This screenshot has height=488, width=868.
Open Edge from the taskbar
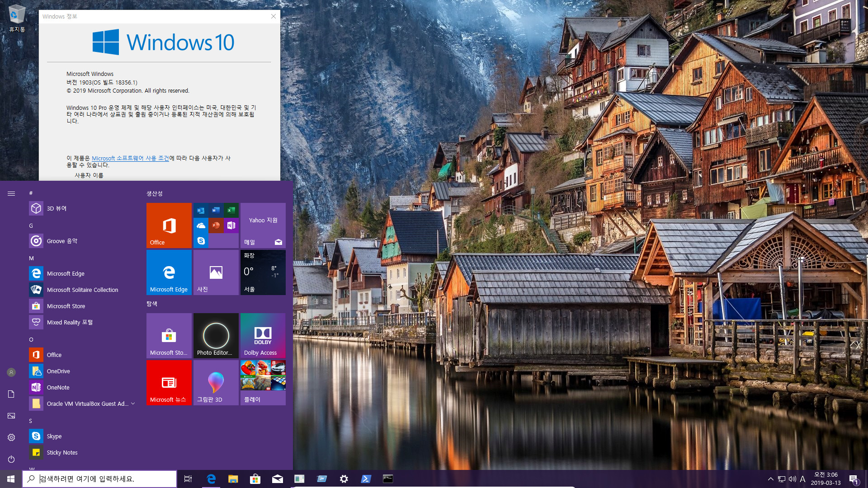pyautogui.click(x=211, y=479)
